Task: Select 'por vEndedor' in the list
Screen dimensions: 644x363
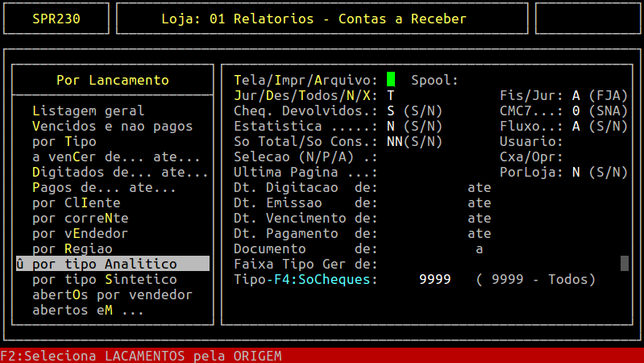Action: [x=81, y=233]
